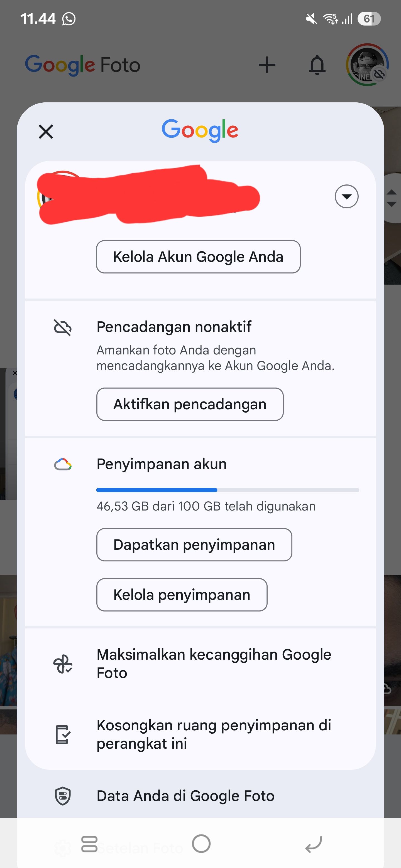The height and width of the screenshot is (868, 401).
Task: Tap Kelola Akun Google Anda
Action: pyautogui.click(x=198, y=257)
